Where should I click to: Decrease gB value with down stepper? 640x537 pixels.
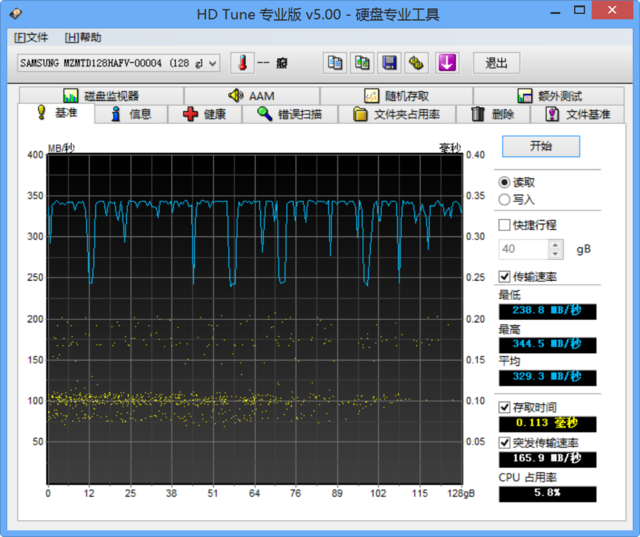click(555, 254)
